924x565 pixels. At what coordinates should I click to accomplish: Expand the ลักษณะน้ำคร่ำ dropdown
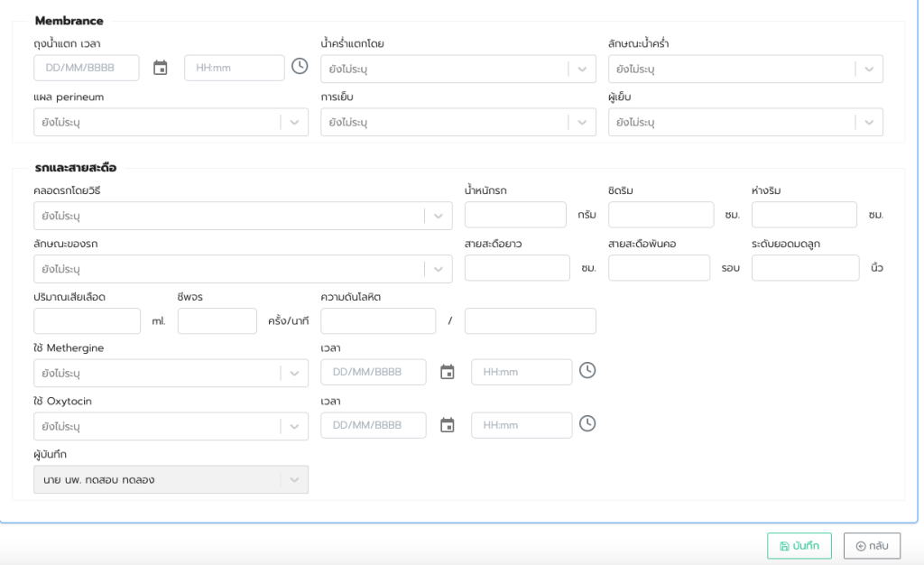click(x=744, y=69)
